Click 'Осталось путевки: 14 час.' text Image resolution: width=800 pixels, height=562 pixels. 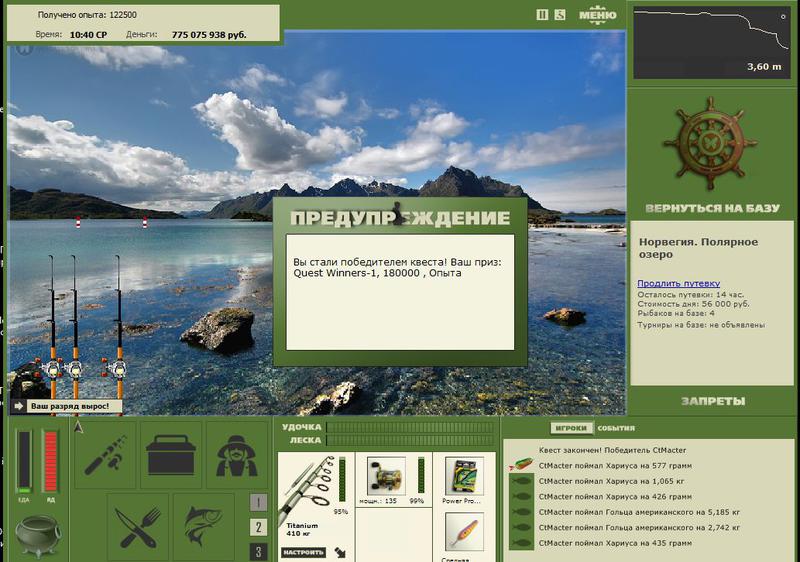(x=690, y=295)
